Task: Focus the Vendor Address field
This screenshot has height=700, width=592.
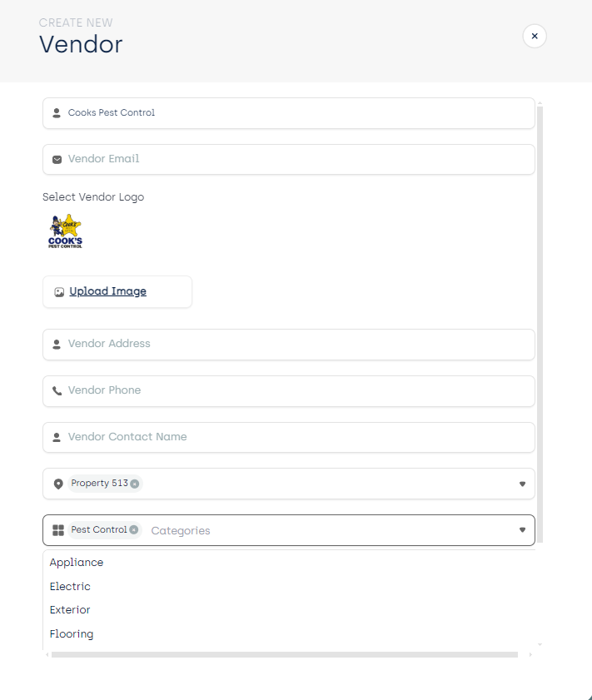Action: coord(289,345)
